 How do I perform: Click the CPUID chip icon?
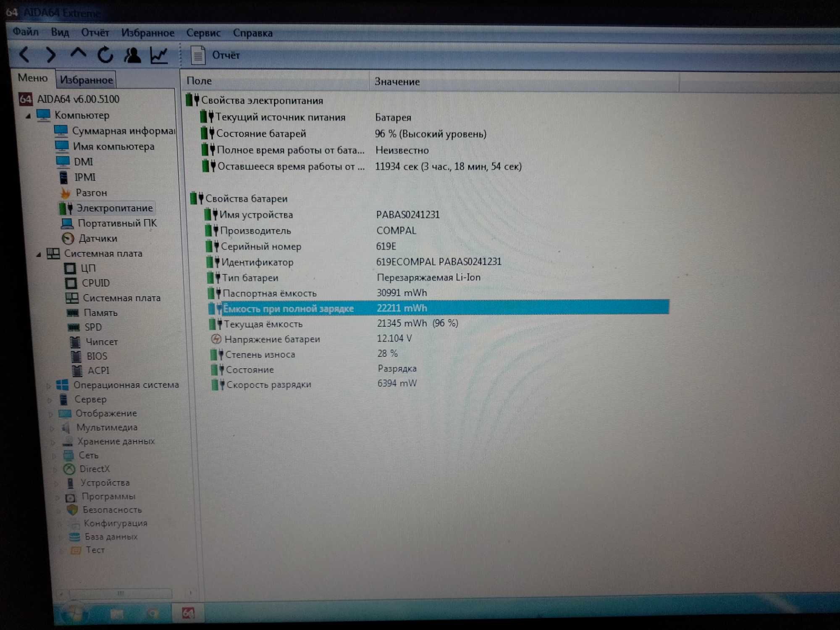(x=71, y=283)
